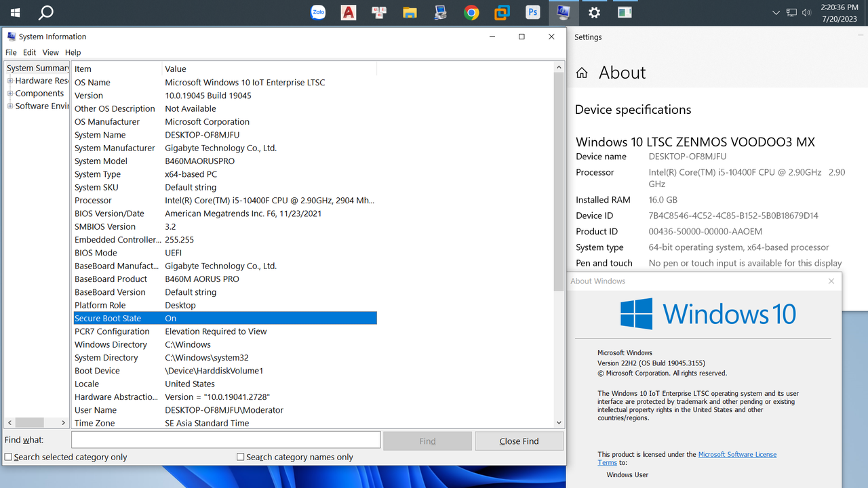Open UniKey from the taskbar
868x488 pixels.
(378, 12)
